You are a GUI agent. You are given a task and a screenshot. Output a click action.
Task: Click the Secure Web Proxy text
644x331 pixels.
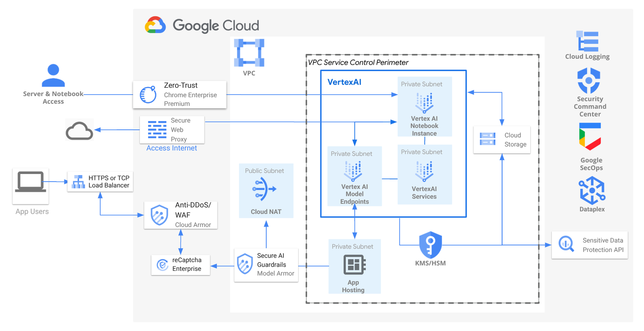coord(181,130)
